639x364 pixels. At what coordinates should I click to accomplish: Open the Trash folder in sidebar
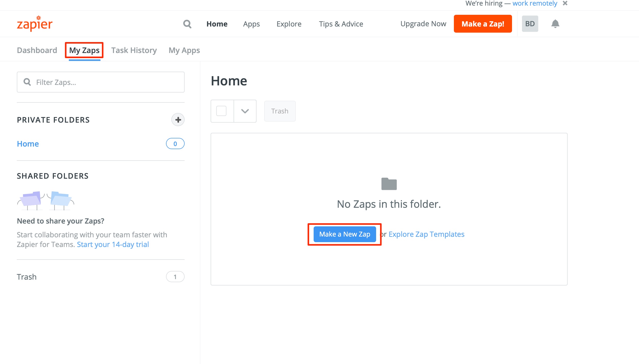pos(27,277)
